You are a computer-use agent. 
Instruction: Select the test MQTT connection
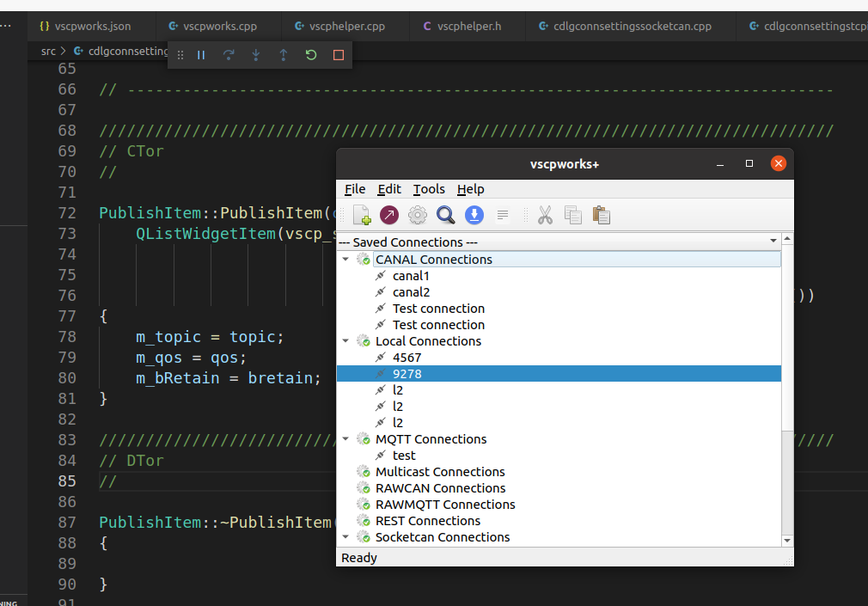click(x=404, y=456)
